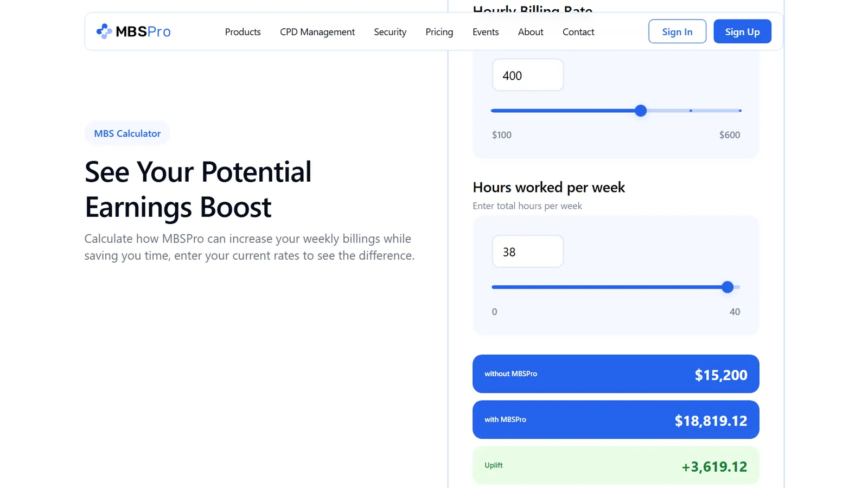Open the About page
The image size is (868, 488).
tap(531, 32)
